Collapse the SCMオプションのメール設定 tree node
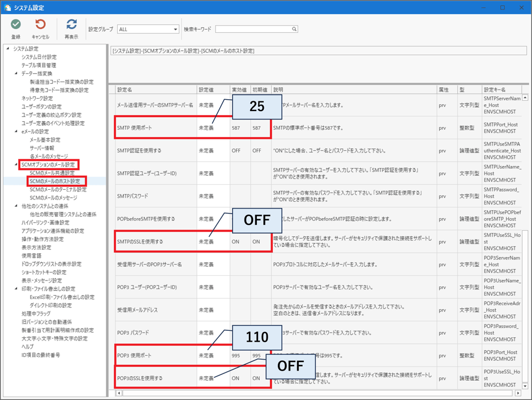Screen dimensions: 532x400 pyautogui.click(x=16, y=165)
